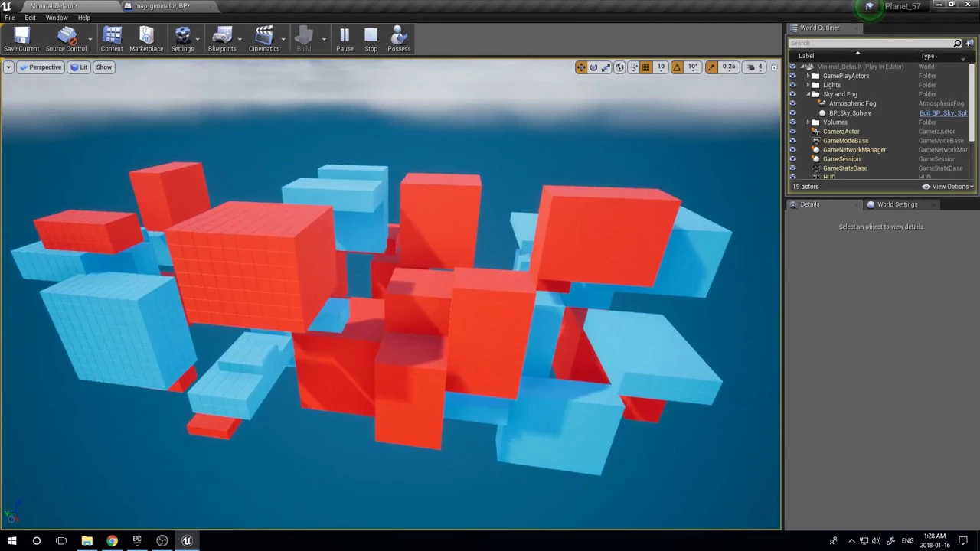Maximize or restore the viewport
Viewport: 980px width, 551px height.
point(773,67)
